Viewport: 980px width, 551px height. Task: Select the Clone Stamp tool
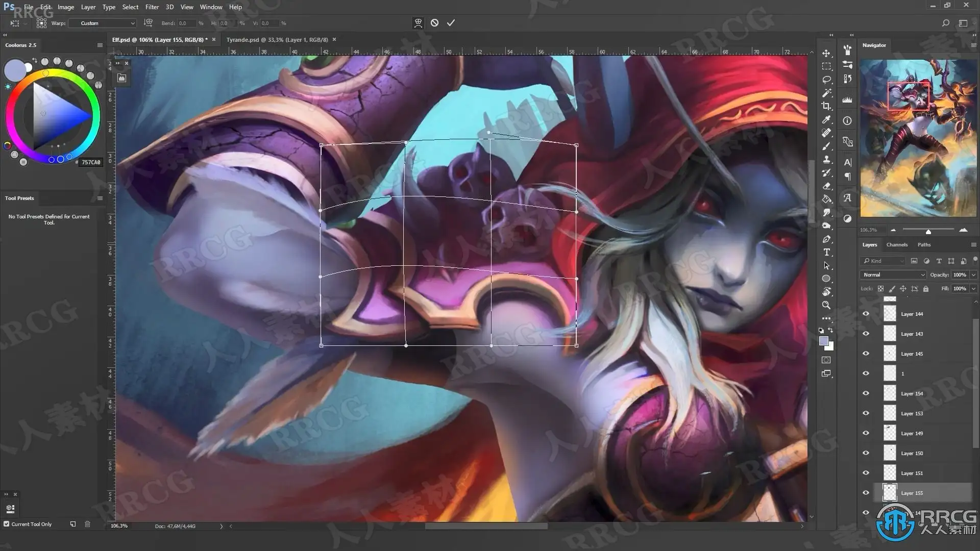point(826,159)
